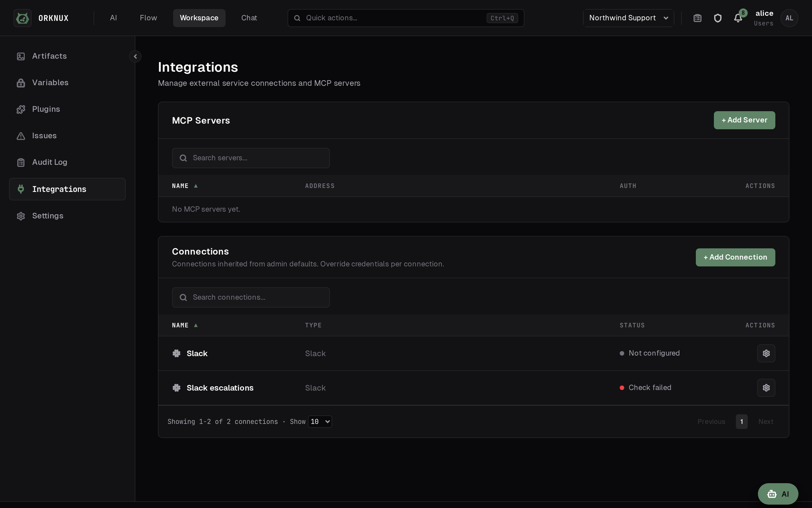The width and height of the screenshot is (812, 508).
Task: Click the Add Server button
Action: (x=744, y=120)
